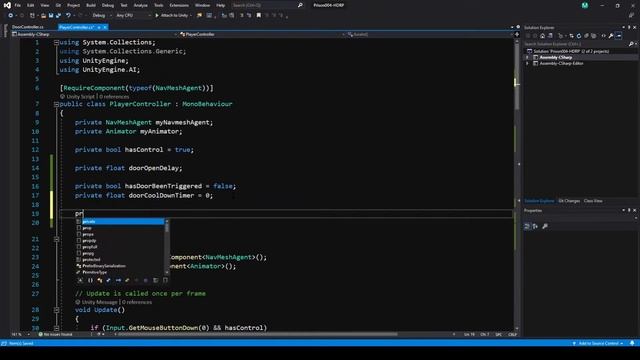Click the Solution Explorer Refresh icon

pyautogui.click(x=579, y=36)
